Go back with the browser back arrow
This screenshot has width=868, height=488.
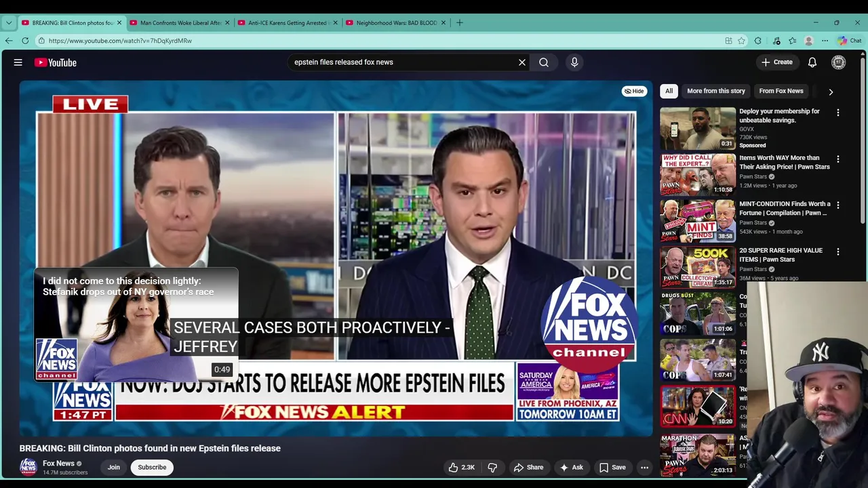[8, 41]
